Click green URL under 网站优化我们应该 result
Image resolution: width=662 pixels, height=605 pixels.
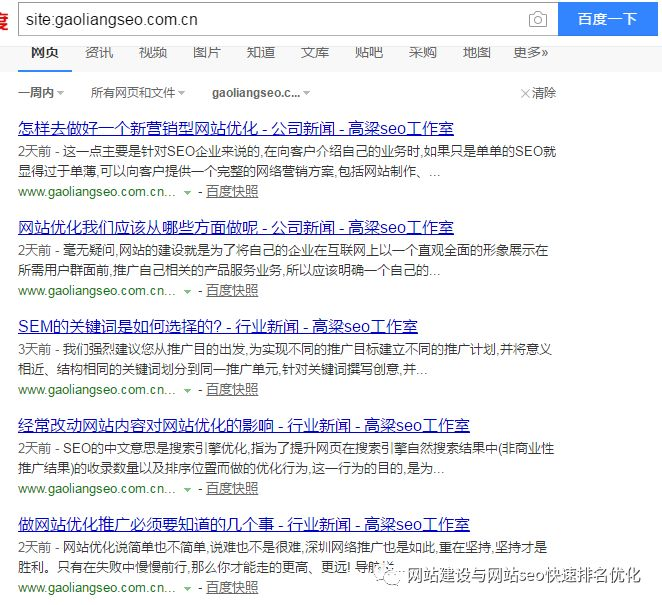97,290
